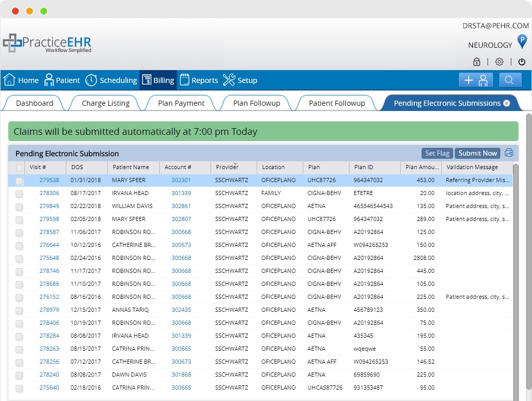This screenshot has height=401, width=532.
Task: Check the box for visit 279849
Action: coord(19,207)
